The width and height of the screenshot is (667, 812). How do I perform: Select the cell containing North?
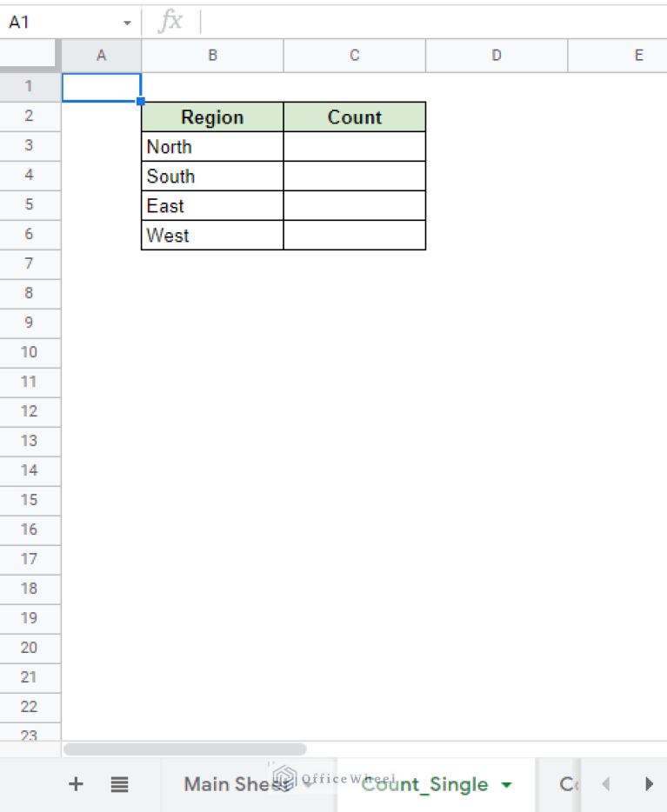[x=211, y=146]
